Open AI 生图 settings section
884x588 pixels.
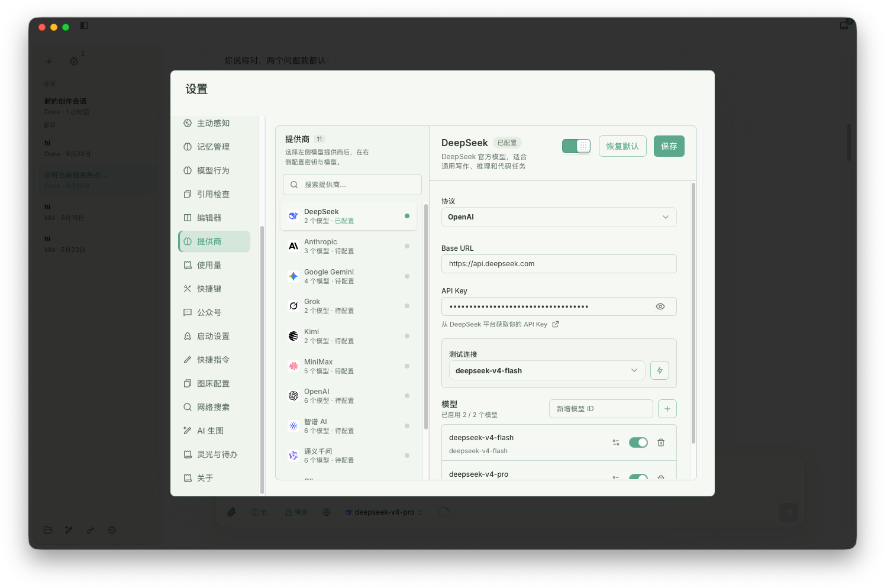214,431
